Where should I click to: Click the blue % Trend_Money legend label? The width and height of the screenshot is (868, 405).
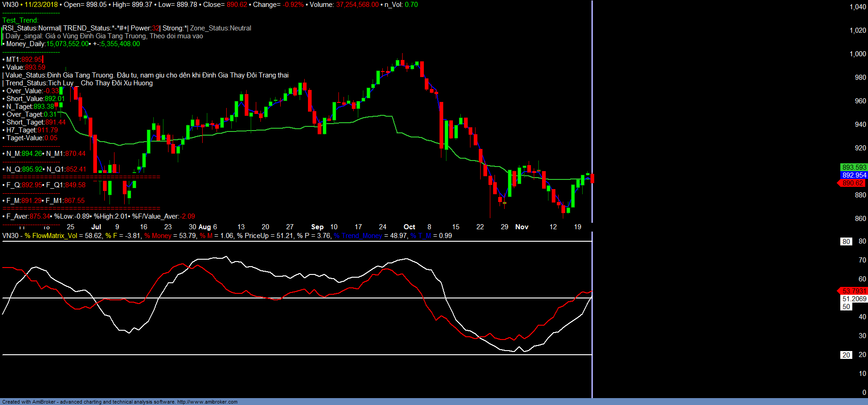click(358, 236)
